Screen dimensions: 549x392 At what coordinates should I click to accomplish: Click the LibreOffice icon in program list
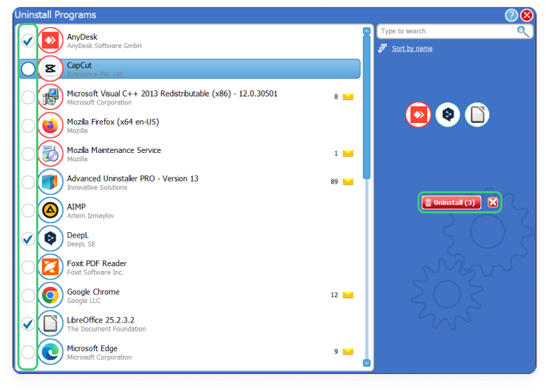50,324
